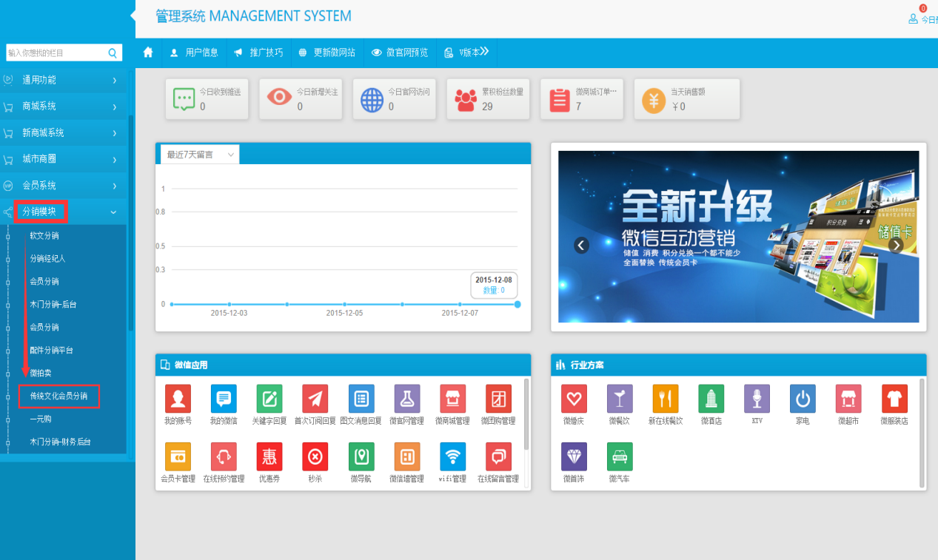Show the next banner slide
This screenshot has height=560, width=938.
[896, 246]
